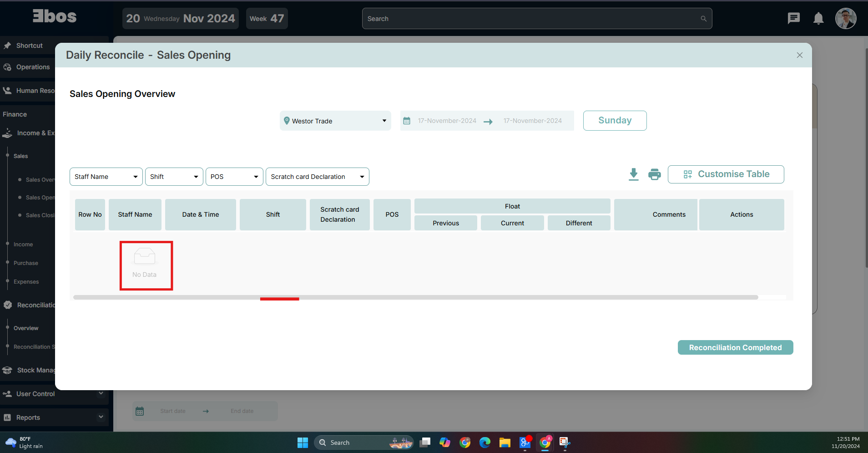Download the sales opening table

pos(633,174)
